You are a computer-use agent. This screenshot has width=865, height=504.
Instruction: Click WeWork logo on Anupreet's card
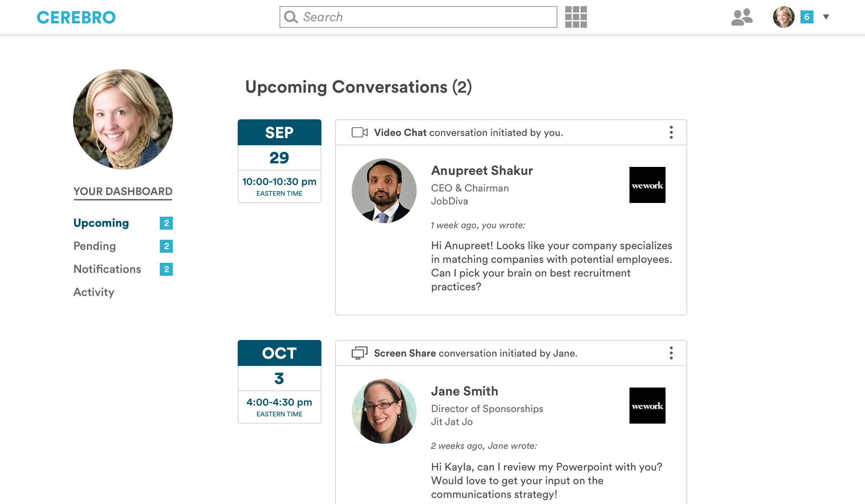(647, 185)
